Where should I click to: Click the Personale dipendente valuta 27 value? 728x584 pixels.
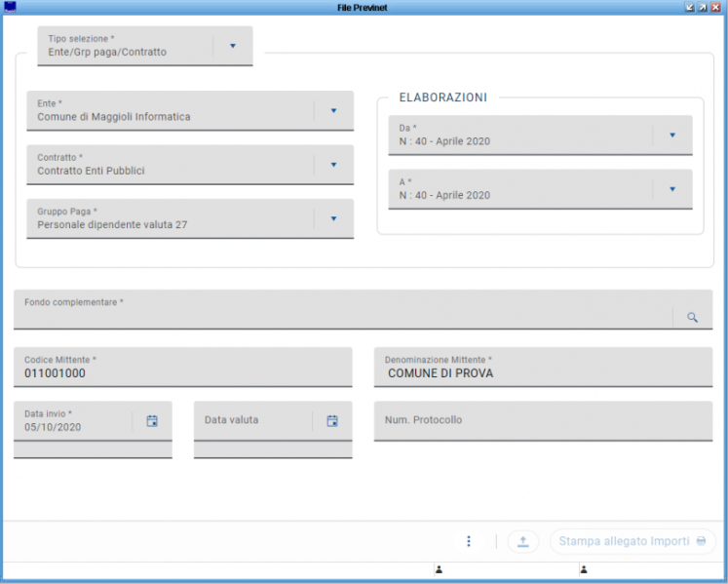coord(112,224)
